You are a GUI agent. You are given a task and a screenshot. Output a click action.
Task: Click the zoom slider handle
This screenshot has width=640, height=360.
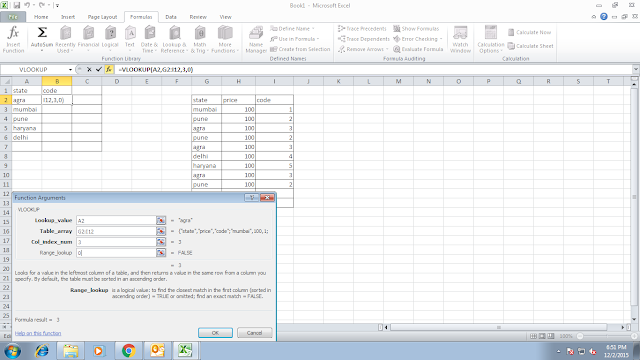pyautogui.click(x=580, y=336)
